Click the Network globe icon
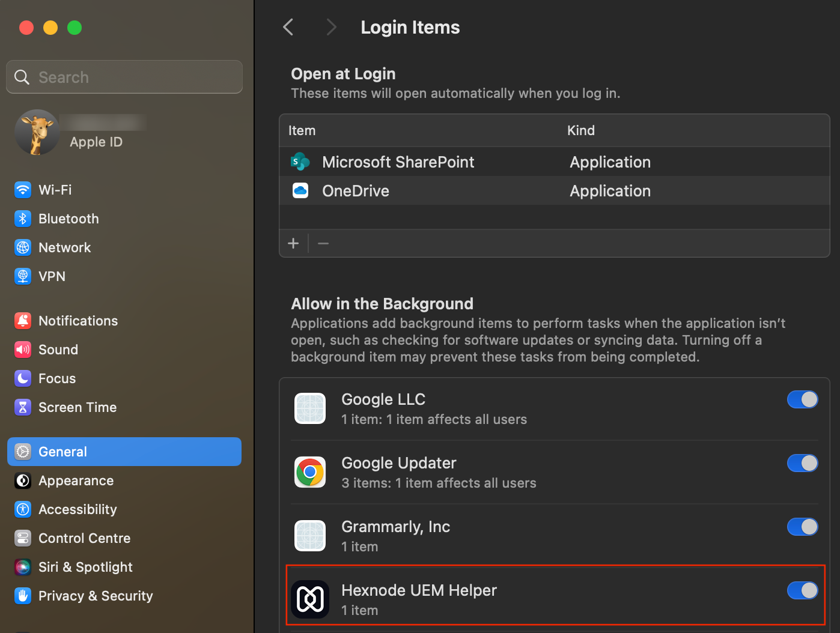This screenshot has width=840, height=633. click(x=23, y=247)
